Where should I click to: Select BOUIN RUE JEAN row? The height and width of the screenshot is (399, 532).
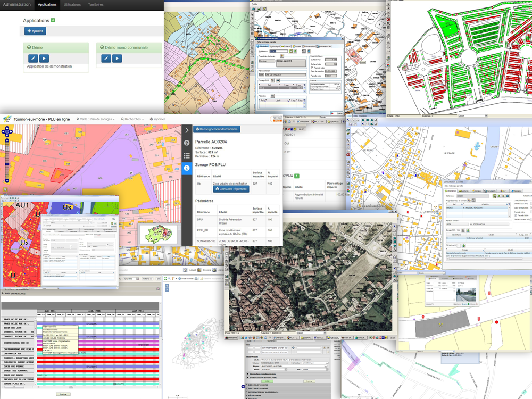pos(19,328)
